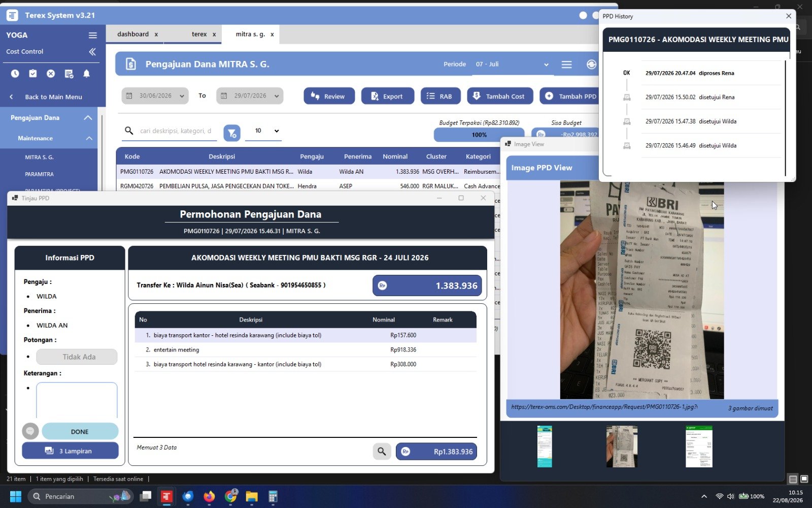Select the 'entertain meeting' item row

click(x=306, y=350)
